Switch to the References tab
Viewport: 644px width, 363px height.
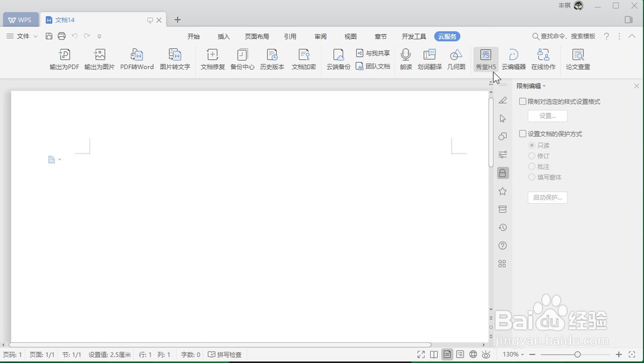(290, 36)
